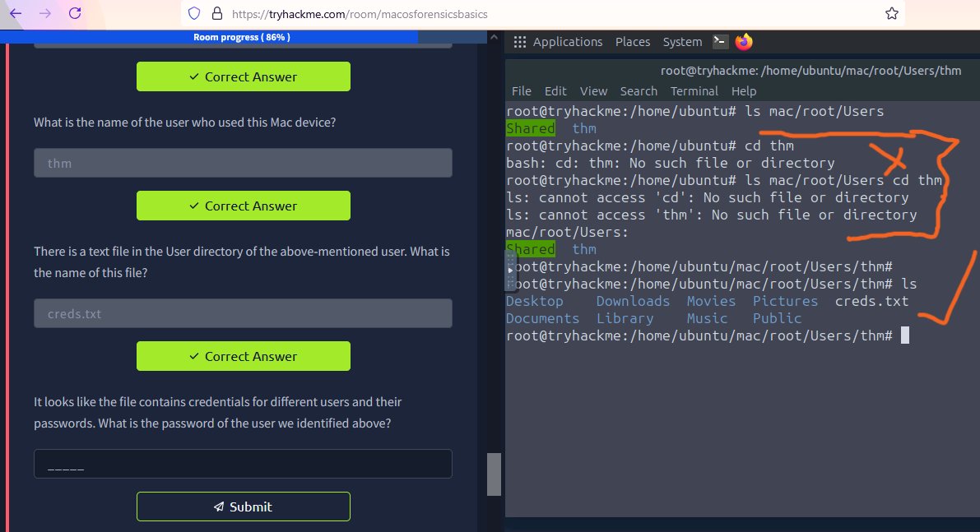This screenshot has width=980, height=532.
Task: Open the Places menu
Action: 633,42
